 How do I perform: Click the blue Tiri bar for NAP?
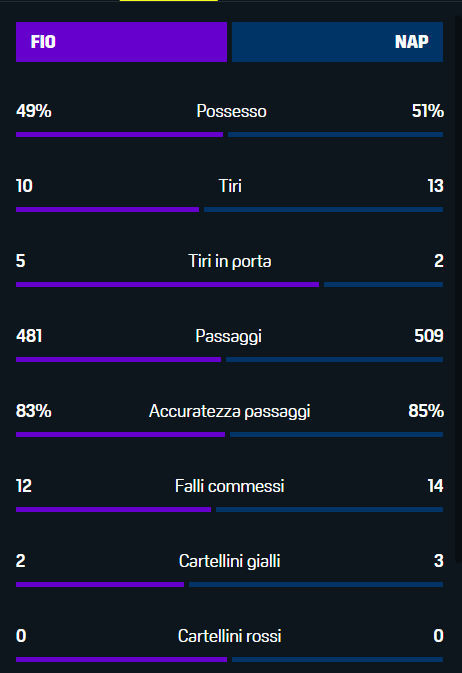(x=323, y=210)
